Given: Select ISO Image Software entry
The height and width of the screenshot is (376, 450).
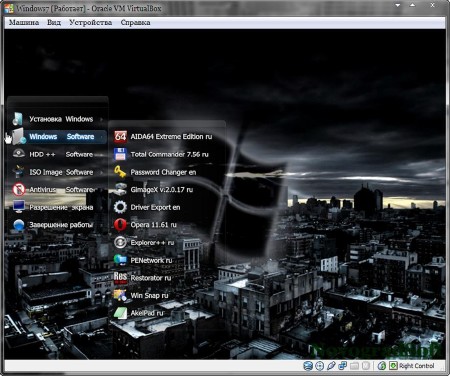Looking at the screenshot, I should (x=57, y=172).
